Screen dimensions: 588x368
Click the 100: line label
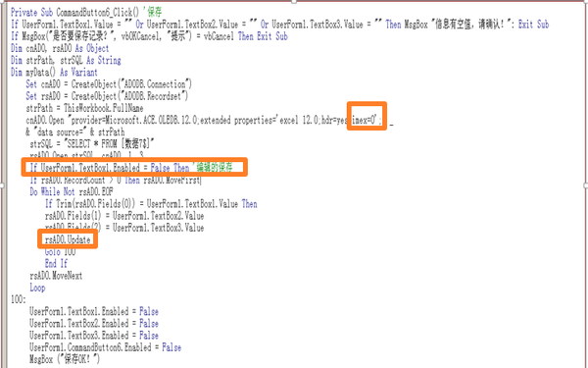click(x=19, y=300)
